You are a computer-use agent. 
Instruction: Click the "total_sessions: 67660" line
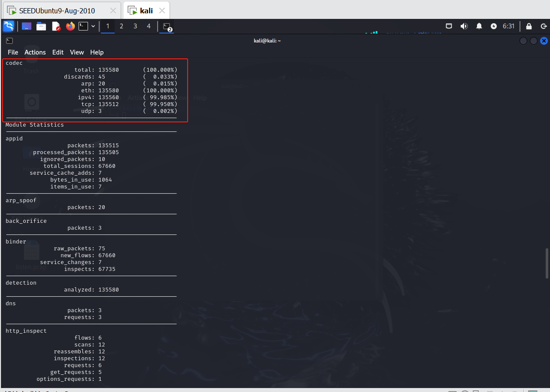[79, 166]
